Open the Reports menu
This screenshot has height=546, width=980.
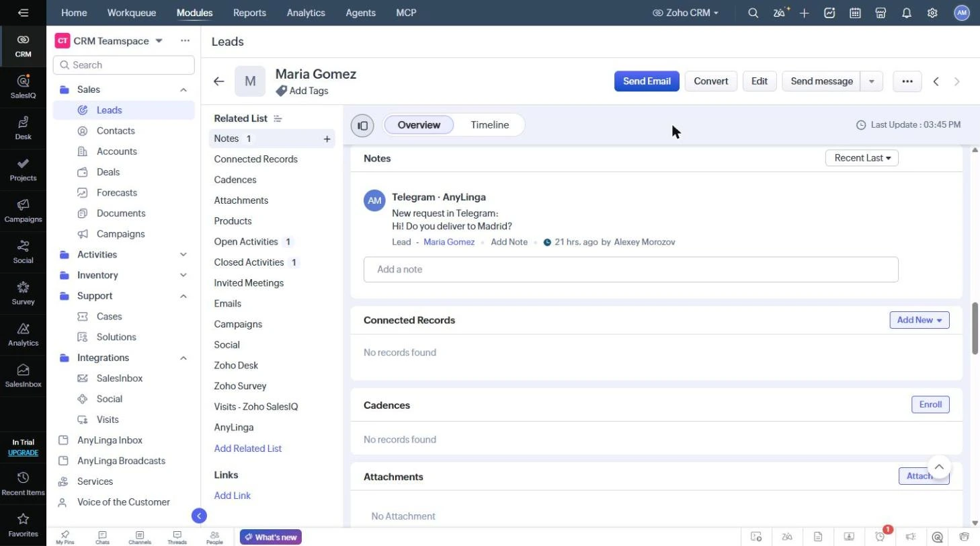coord(249,13)
